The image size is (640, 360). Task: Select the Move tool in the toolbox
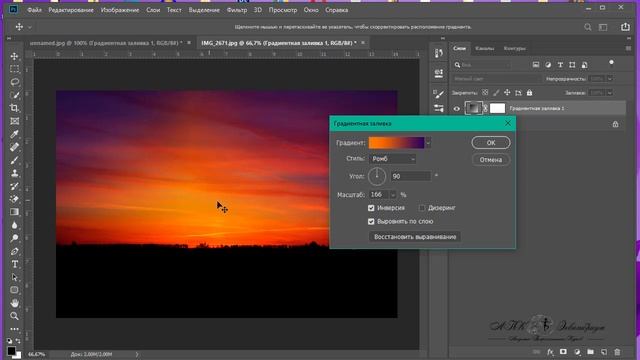coord(14,56)
